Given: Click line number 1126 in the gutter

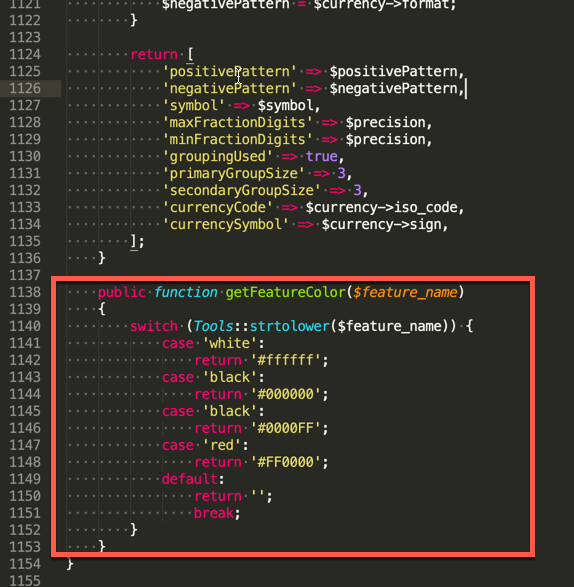Looking at the screenshot, I should pyautogui.click(x=25, y=89).
